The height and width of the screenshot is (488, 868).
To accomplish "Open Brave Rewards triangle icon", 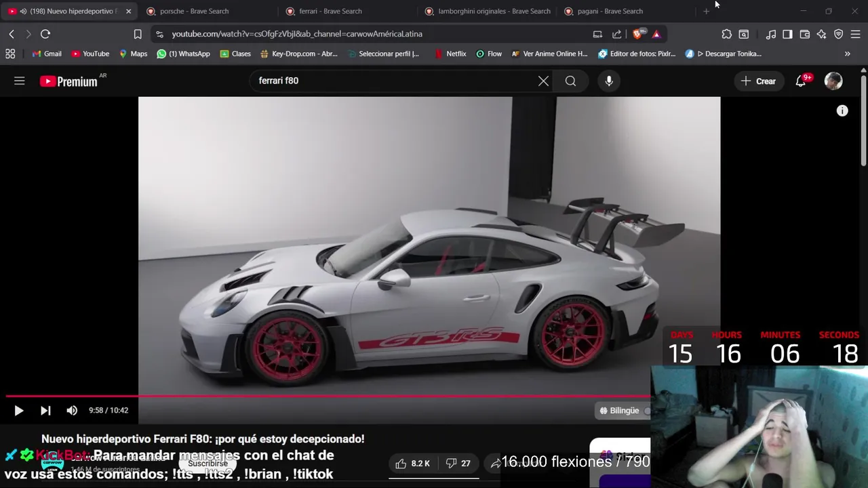I will click(x=656, y=34).
